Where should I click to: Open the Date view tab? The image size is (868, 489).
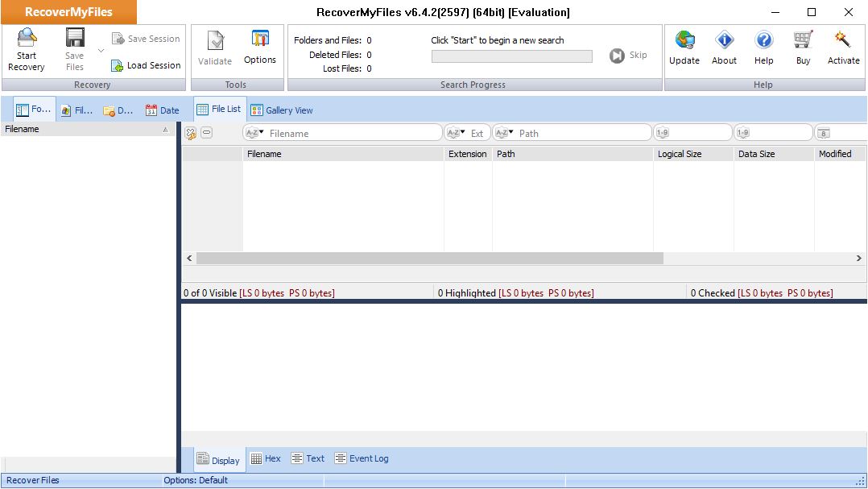[162, 110]
